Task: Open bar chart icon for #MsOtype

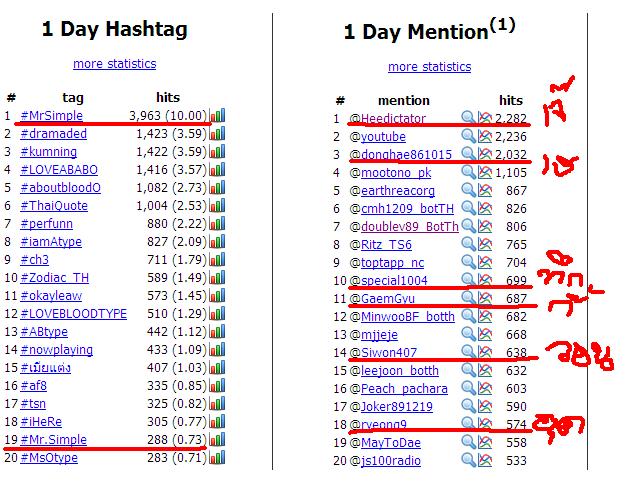Action: pos(217,457)
